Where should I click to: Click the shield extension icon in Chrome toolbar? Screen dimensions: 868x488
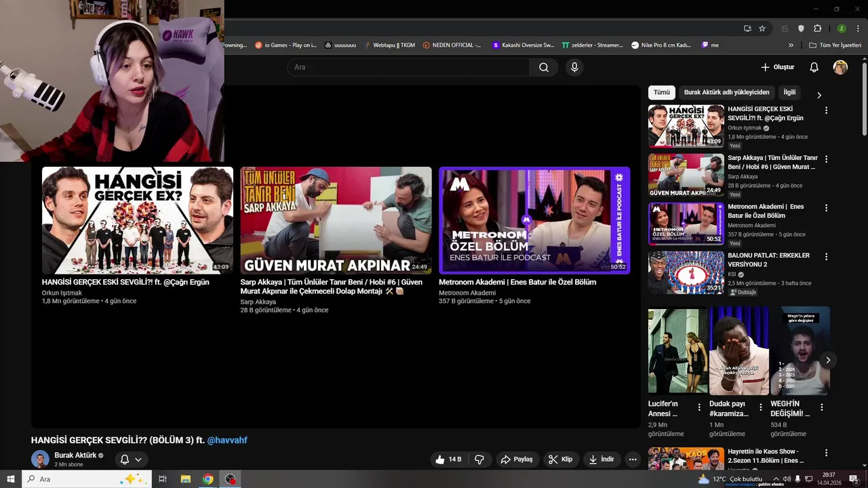coord(801,28)
